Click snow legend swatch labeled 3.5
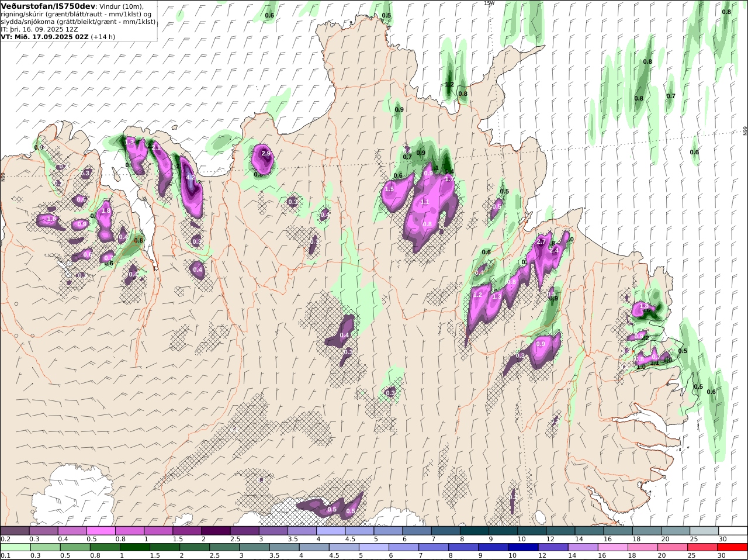Viewport: 748px width, 560px height. coord(302,530)
